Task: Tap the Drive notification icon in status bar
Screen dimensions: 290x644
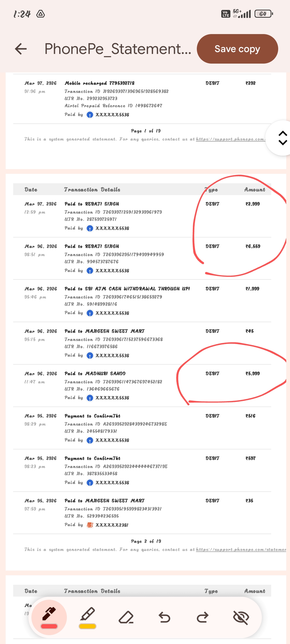Action: (x=41, y=14)
